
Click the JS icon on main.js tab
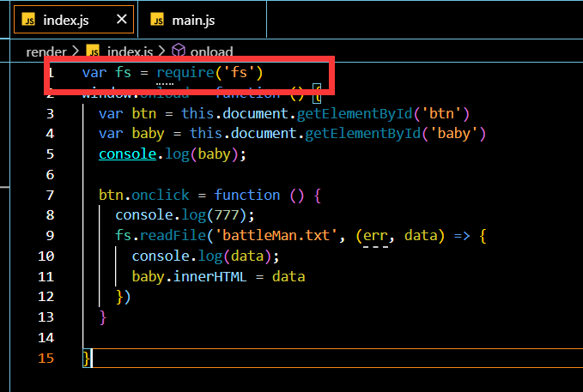(157, 20)
